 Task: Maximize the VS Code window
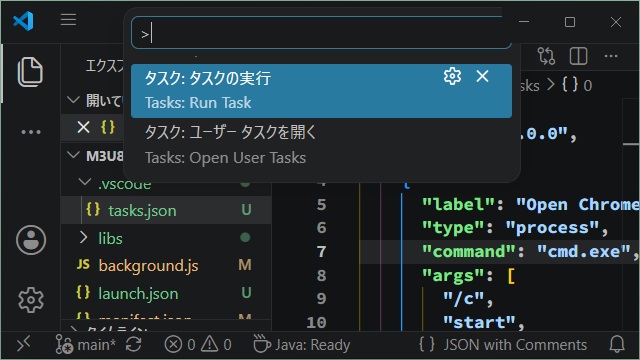(570, 22)
